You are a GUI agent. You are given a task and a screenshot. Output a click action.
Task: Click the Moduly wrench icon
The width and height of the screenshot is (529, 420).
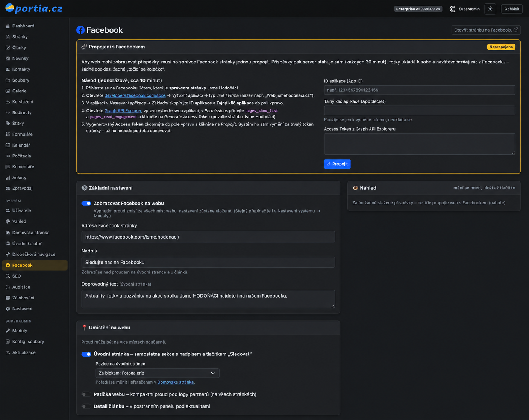[8, 331]
